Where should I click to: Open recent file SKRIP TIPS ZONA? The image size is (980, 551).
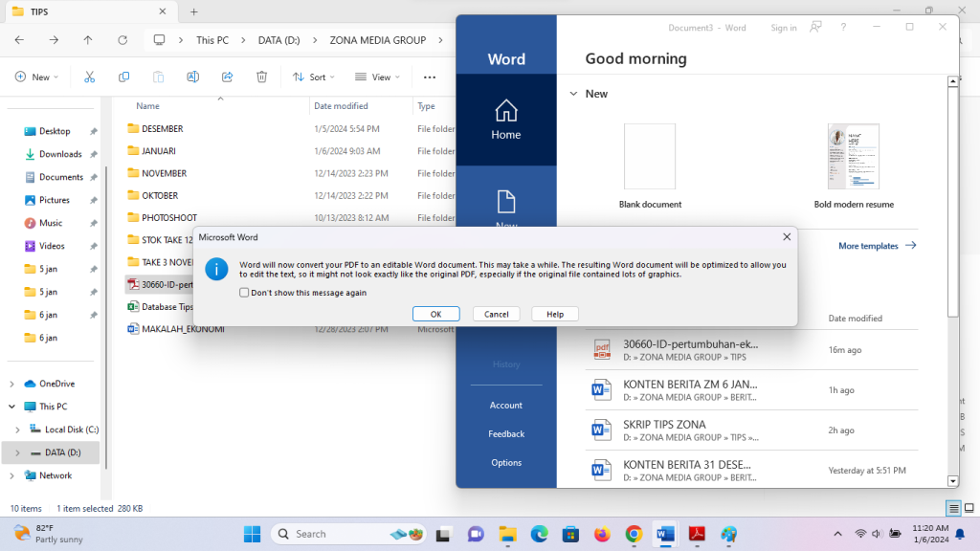click(x=751, y=430)
